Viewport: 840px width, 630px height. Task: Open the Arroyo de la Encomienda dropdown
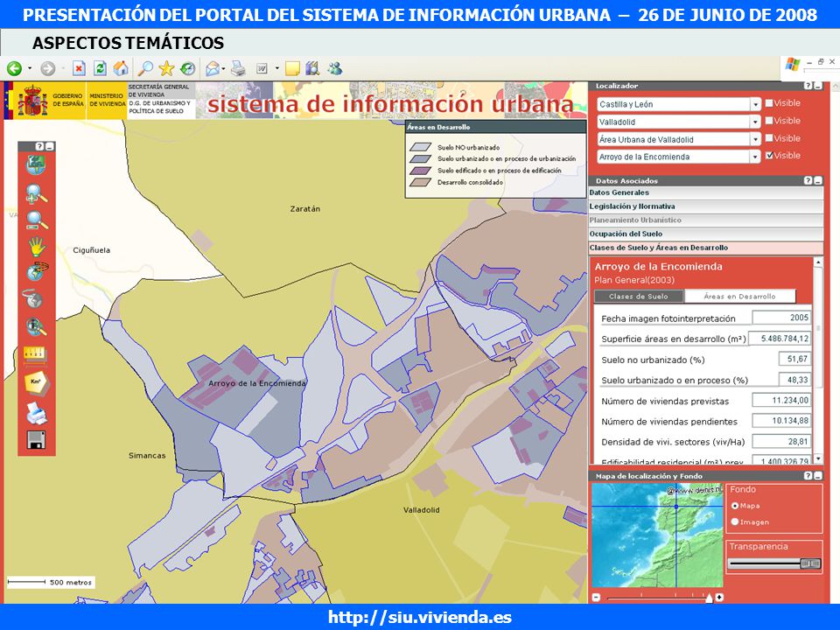point(755,157)
